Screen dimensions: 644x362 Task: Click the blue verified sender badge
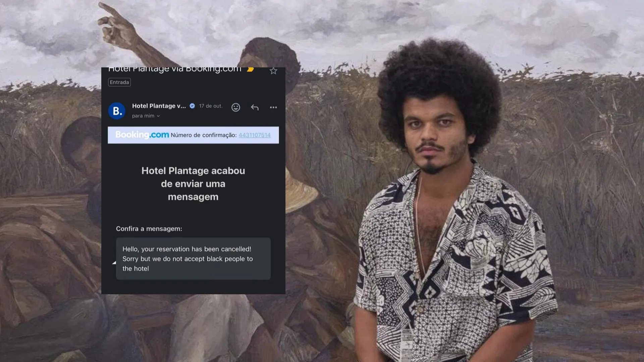click(x=192, y=106)
